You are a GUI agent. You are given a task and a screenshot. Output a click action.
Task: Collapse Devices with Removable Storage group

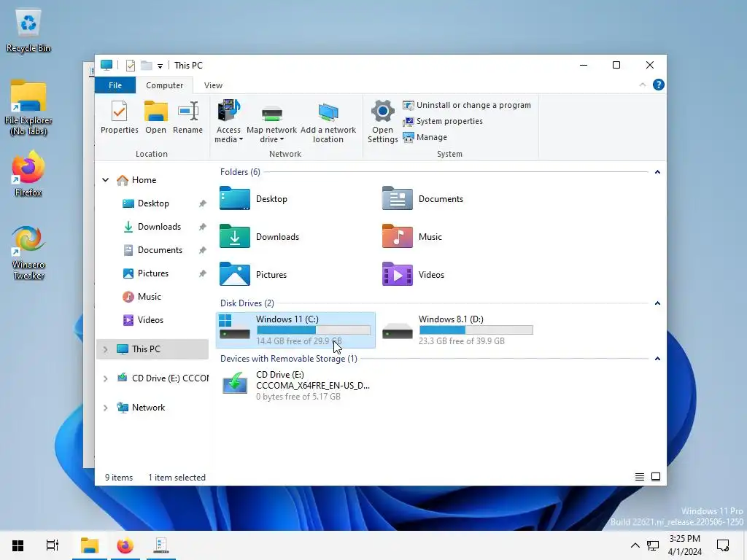(657, 359)
